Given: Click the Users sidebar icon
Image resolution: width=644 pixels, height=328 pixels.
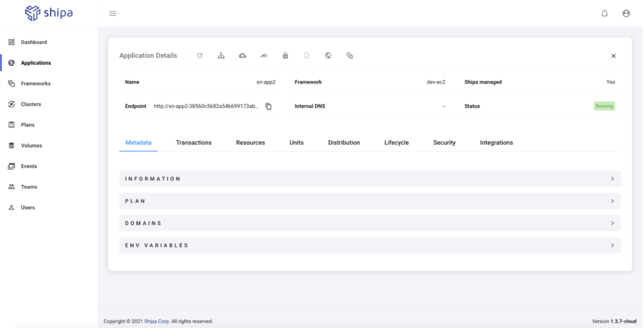Looking at the screenshot, I should 11,208.
